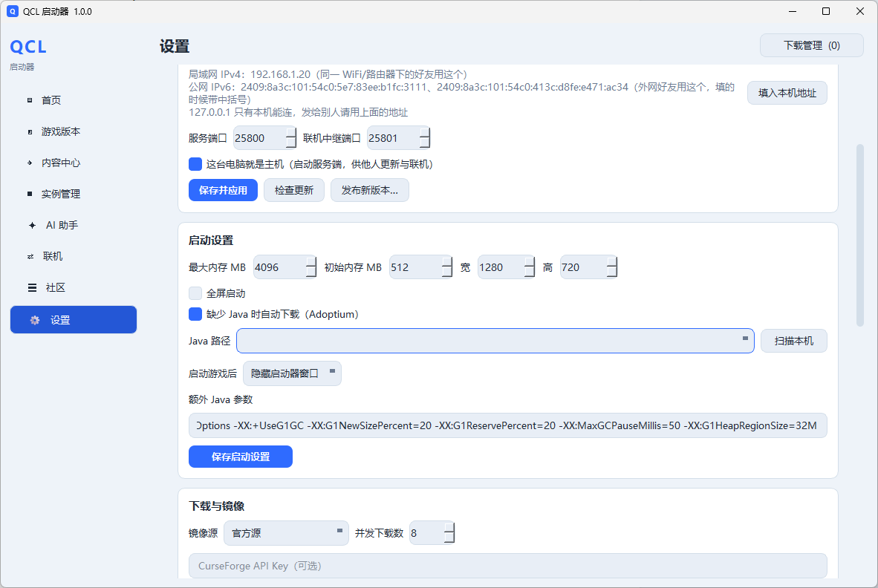Click the 高 720 stepper arrows
The image size is (878, 588).
click(x=612, y=267)
